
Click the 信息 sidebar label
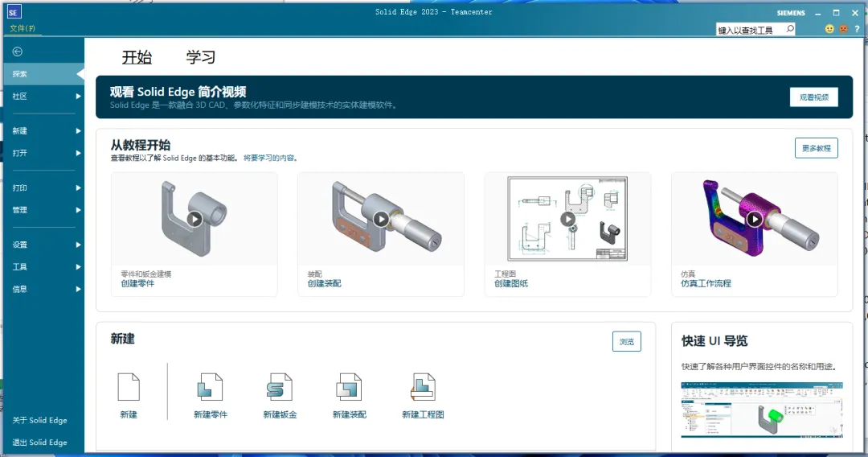20,289
